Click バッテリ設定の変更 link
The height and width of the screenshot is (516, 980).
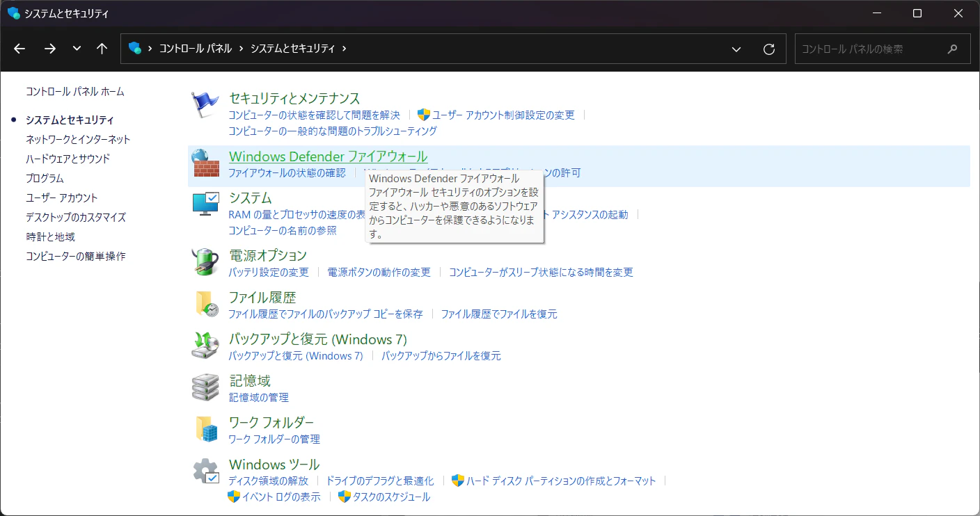(x=269, y=272)
